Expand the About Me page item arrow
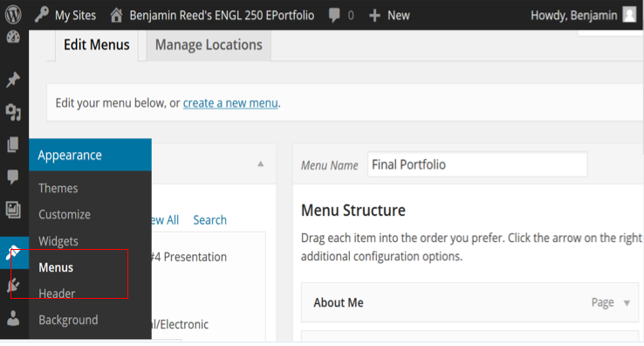Image resolution: width=644 pixels, height=346 pixels. click(627, 303)
